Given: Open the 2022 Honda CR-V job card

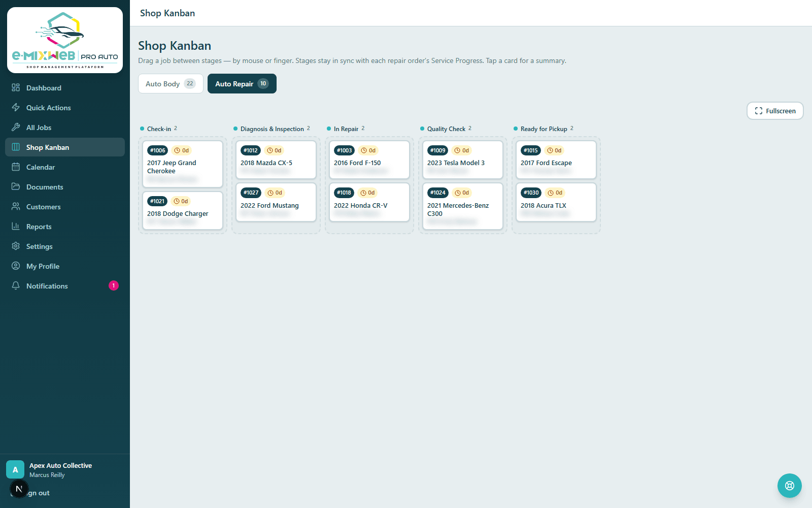Looking at the screenshot, I should pos(369,202).
